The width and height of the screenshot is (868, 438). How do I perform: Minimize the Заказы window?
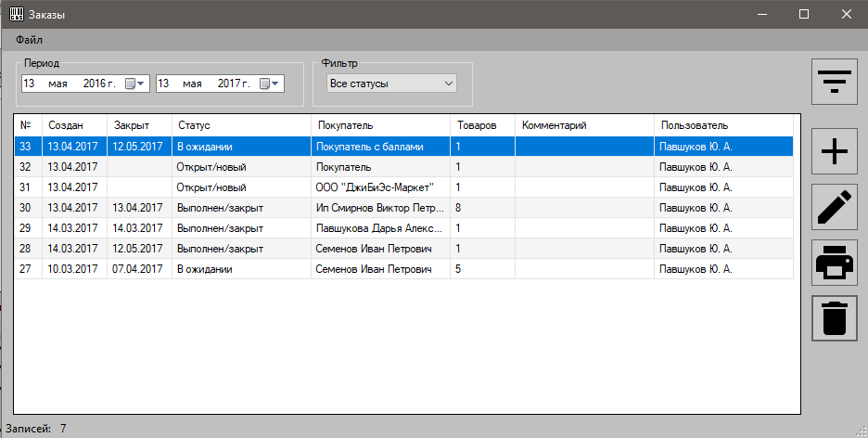[x=762, y=14]
